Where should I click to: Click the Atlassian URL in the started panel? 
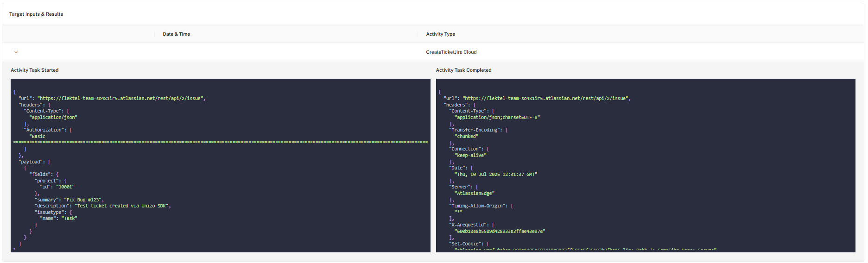(x=120, y=99)
